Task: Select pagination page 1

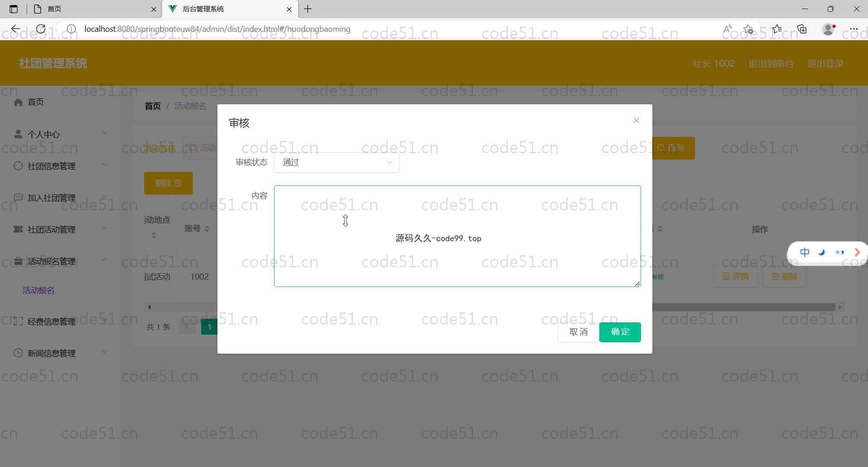Action: click(x=209, y=327)
